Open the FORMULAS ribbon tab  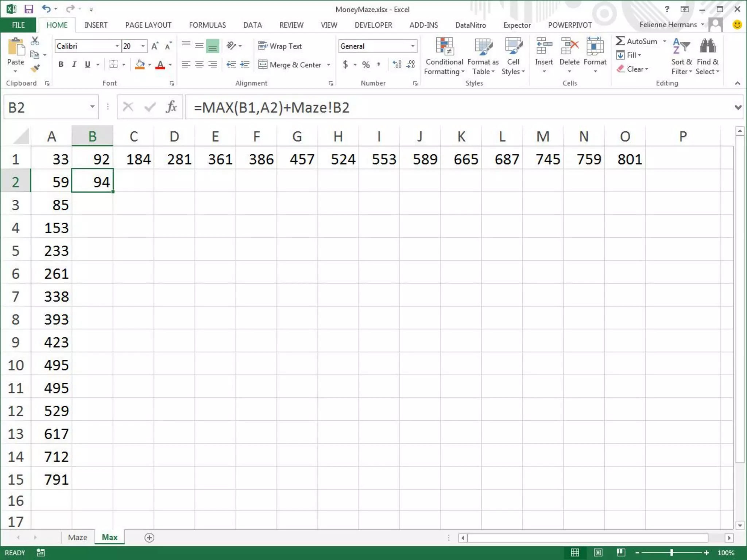207,25
